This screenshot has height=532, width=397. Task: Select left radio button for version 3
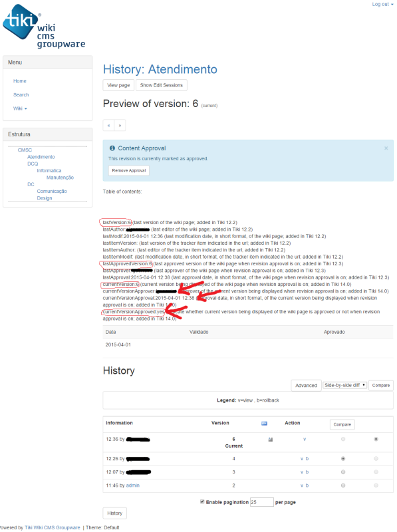[x=343, y=472]
